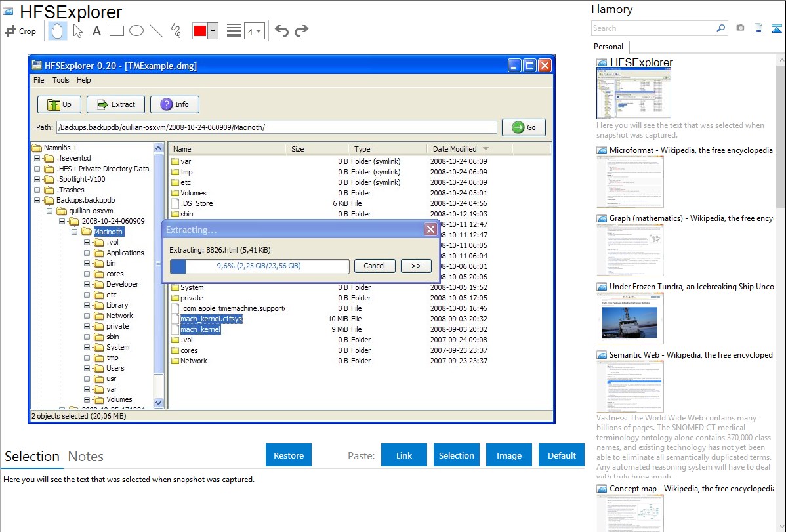Collapse the Backups.backupdb tree node
Screen dimensions: 786x532
coord(37,201)
